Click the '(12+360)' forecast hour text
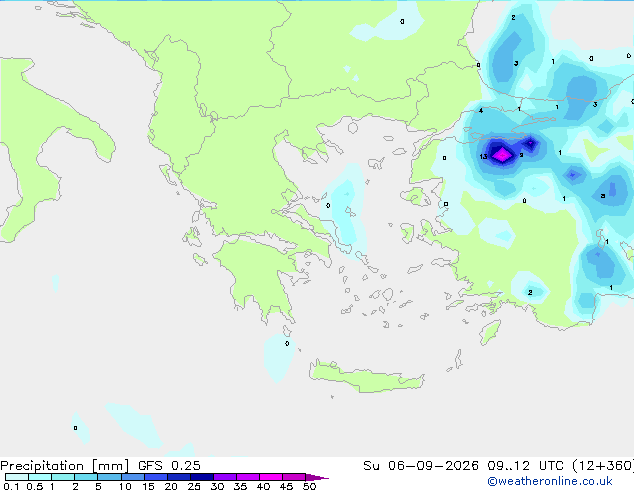 [603, 466]
